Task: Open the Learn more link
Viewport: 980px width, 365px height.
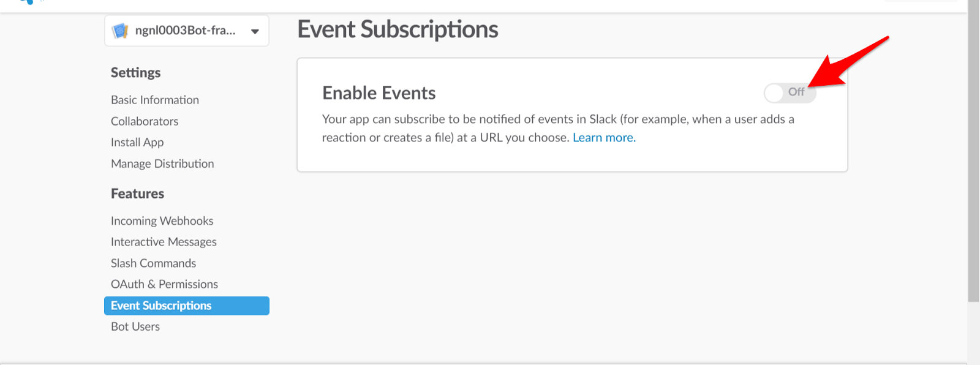Action: click(603, 137)
